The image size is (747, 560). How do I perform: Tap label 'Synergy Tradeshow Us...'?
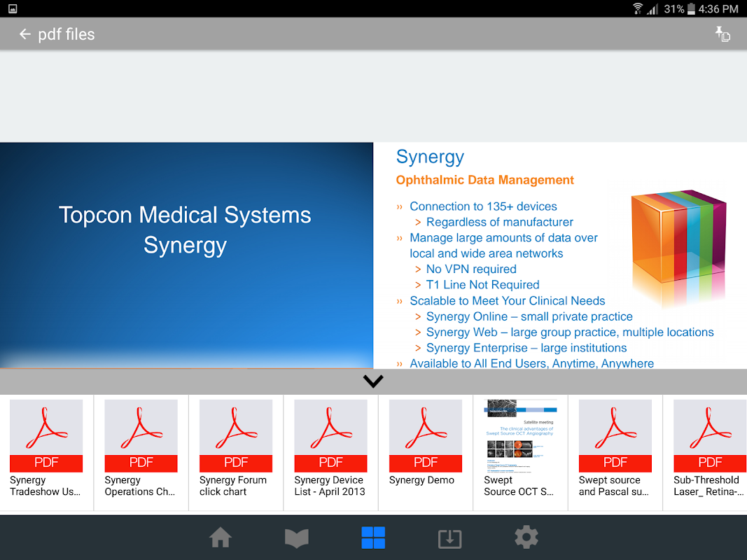pyautogui.click(x=46, y=486)
